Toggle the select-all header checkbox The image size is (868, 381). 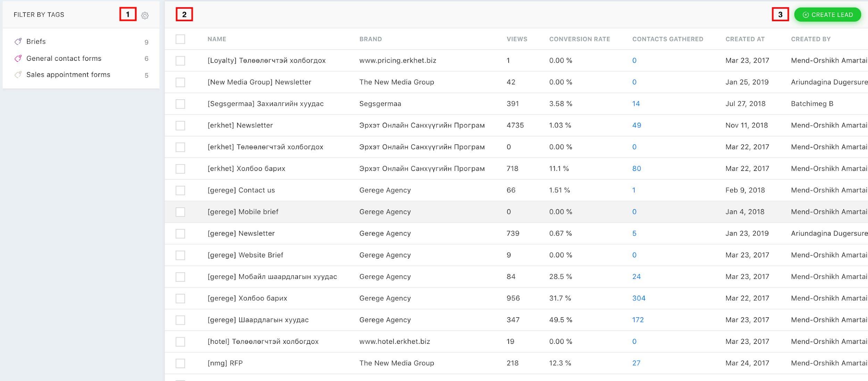click(x=180, y=39)
